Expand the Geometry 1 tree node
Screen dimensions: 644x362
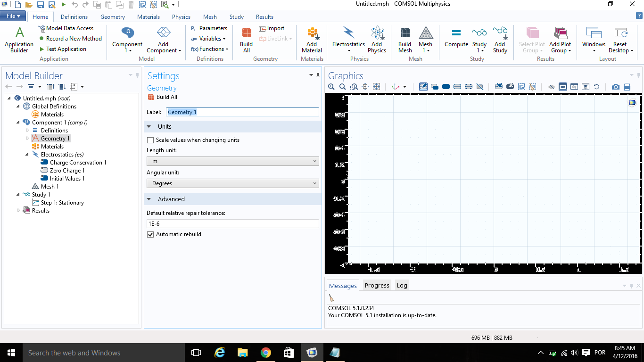coord(27,139)
